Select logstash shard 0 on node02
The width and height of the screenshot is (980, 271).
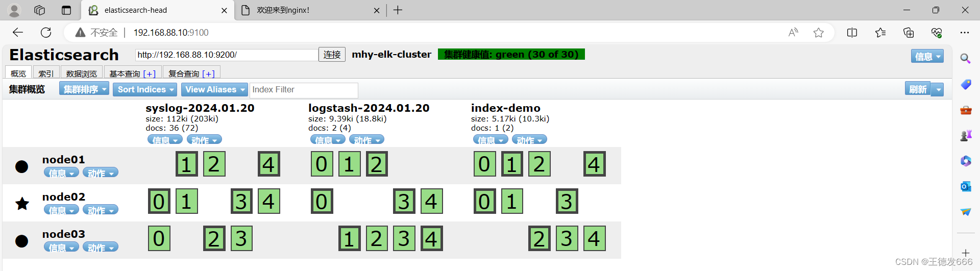(x=322, y=201)
